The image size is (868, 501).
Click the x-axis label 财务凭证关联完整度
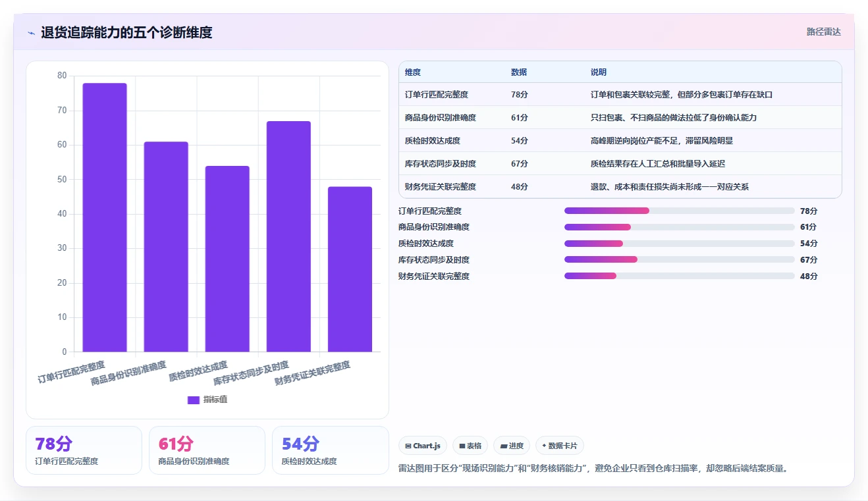tap(312, 373)
